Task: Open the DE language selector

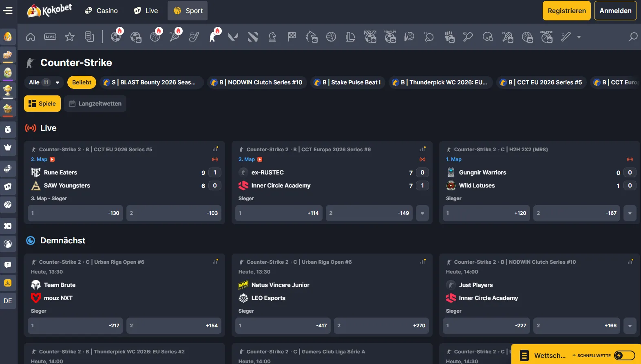Action: (8, 301)
